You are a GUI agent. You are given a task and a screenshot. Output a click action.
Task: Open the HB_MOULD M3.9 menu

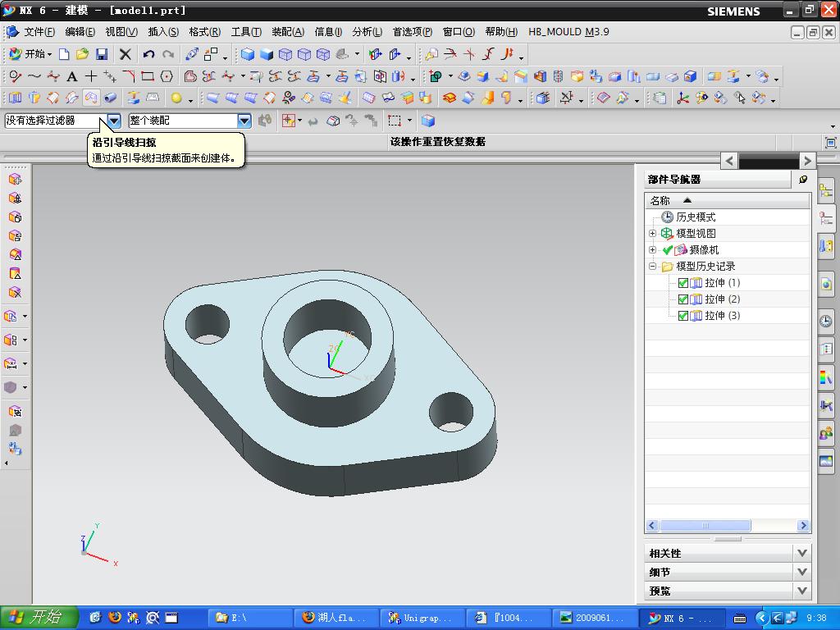click(x=568, y=32)
